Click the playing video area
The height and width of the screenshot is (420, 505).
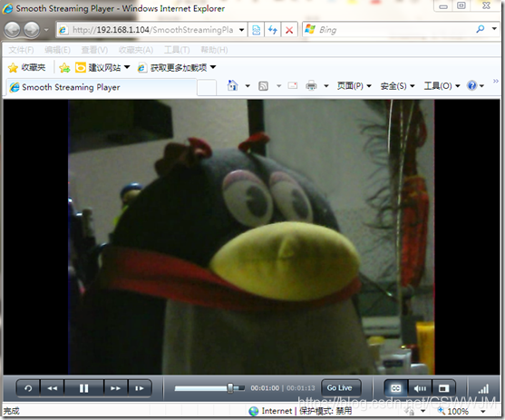(251, 237)
